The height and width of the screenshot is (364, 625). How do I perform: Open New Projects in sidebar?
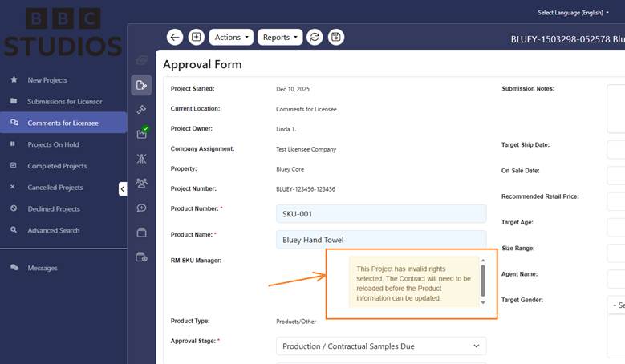pos(47,80)
